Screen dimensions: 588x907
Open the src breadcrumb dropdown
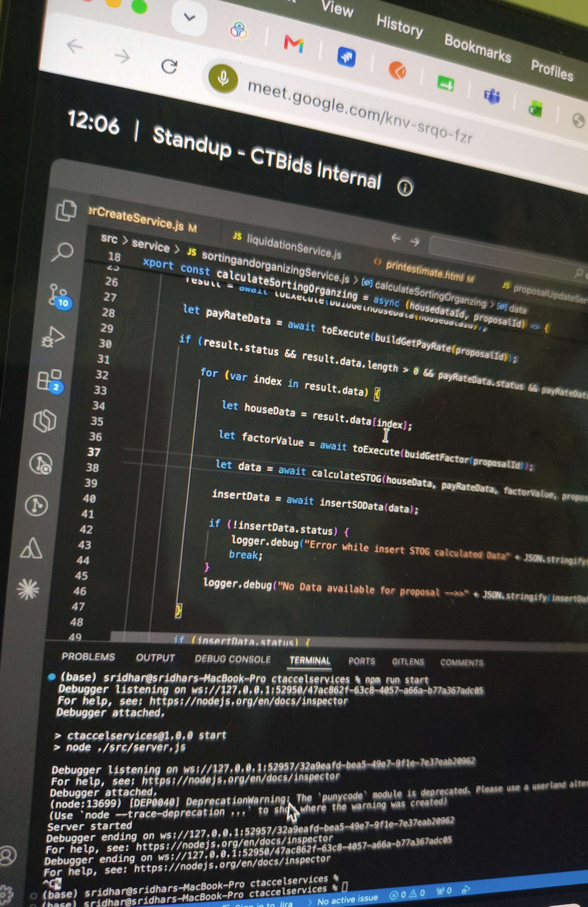point(109,239)
